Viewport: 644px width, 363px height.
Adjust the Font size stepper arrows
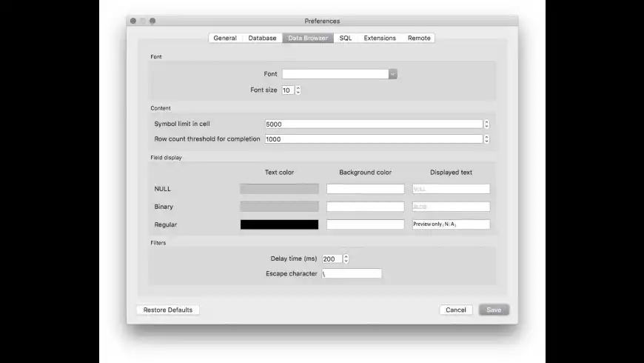298,90
